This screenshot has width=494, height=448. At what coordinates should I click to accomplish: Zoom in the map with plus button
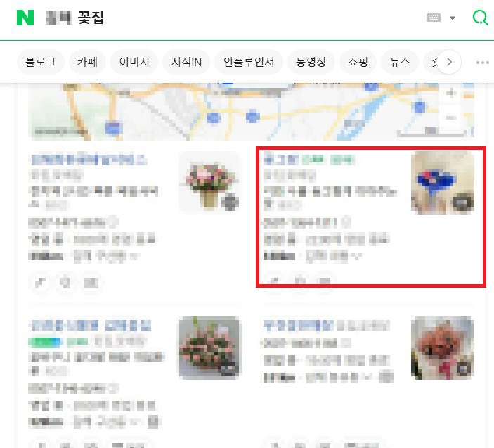pyautogui.click(x=451, y=93)
